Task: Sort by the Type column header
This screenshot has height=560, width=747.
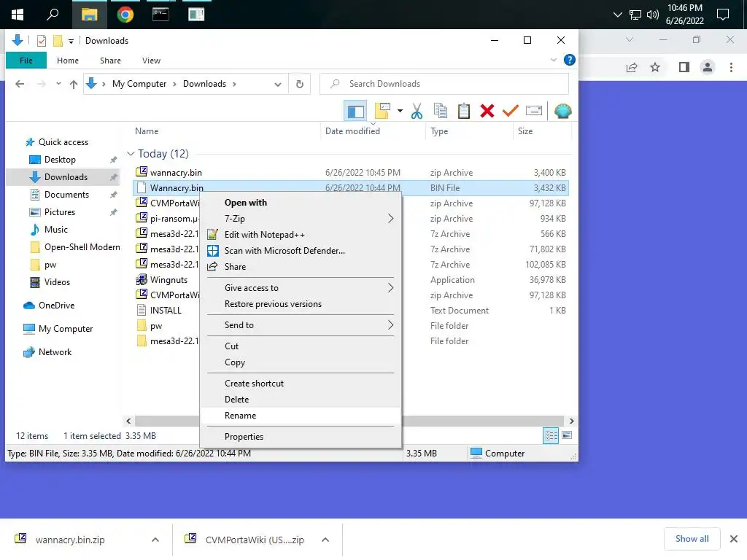Action: [439, 131]
